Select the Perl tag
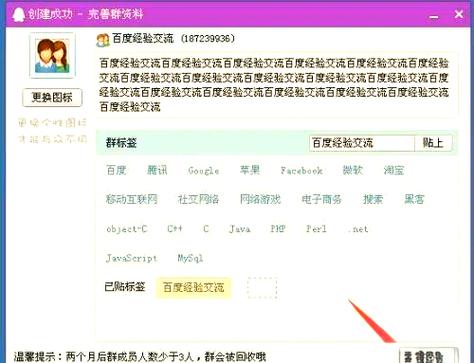The height and width of the screenshot is (363, 474). (316, 229)
